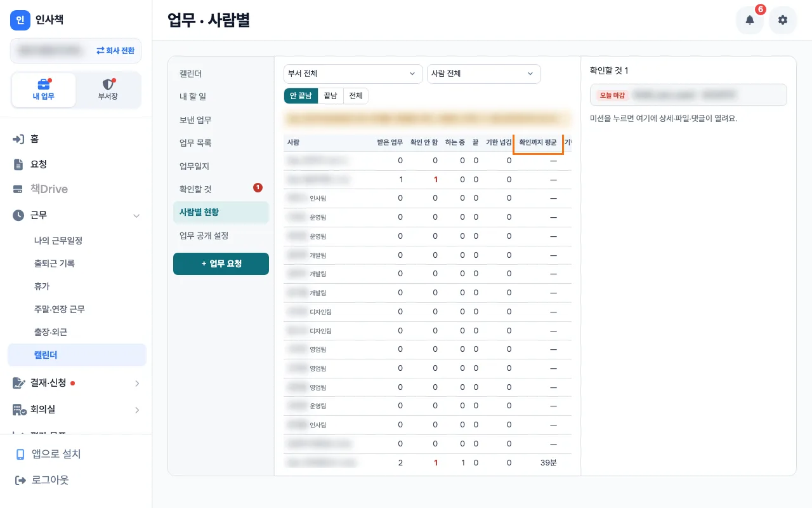Image resolution: width=812 pixels, height=508 pixels.
Task: Open the 사람 전체 dropdown
Action: pyautogui.click(x=484, y=74)
